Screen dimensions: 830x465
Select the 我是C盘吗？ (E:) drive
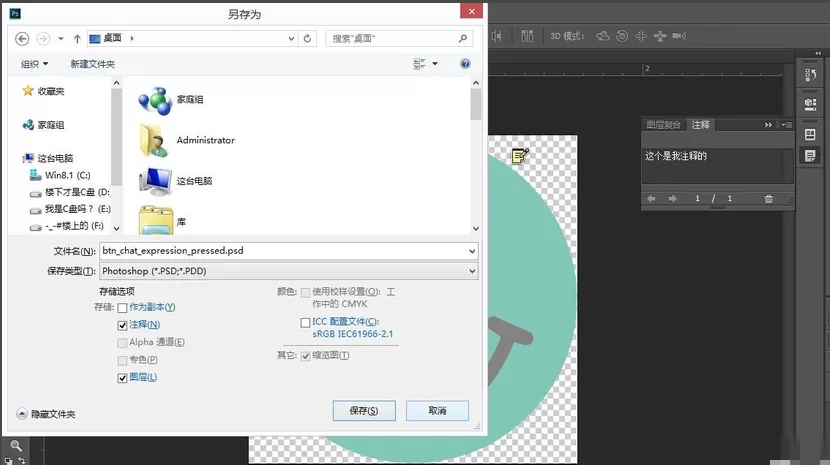click(70, 209)
